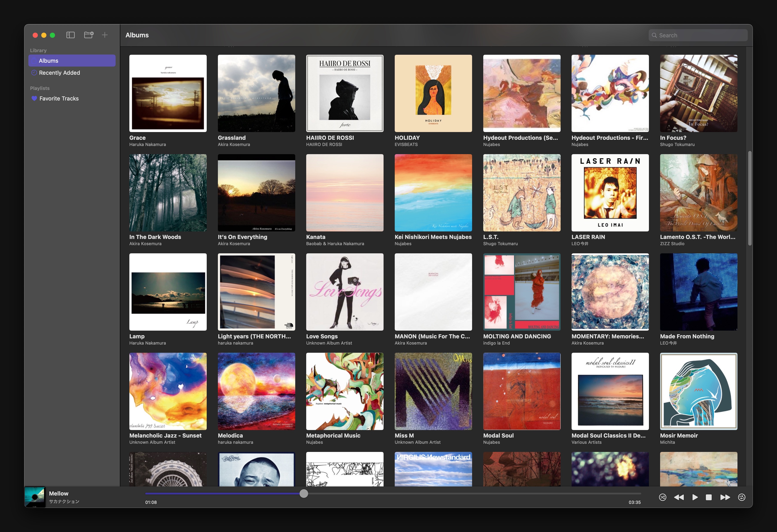Open the Kanata album cover

[x=345, y=193]
